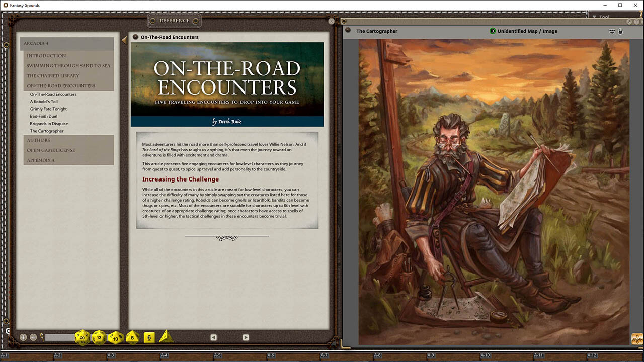
Task: Toggle the image lock icon
Action: [620, 31]
